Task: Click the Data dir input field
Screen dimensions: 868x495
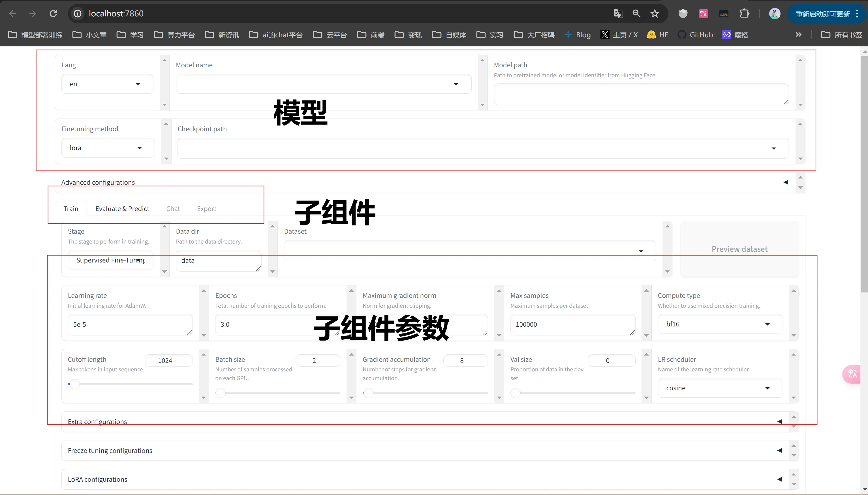Action: (219, 261)
